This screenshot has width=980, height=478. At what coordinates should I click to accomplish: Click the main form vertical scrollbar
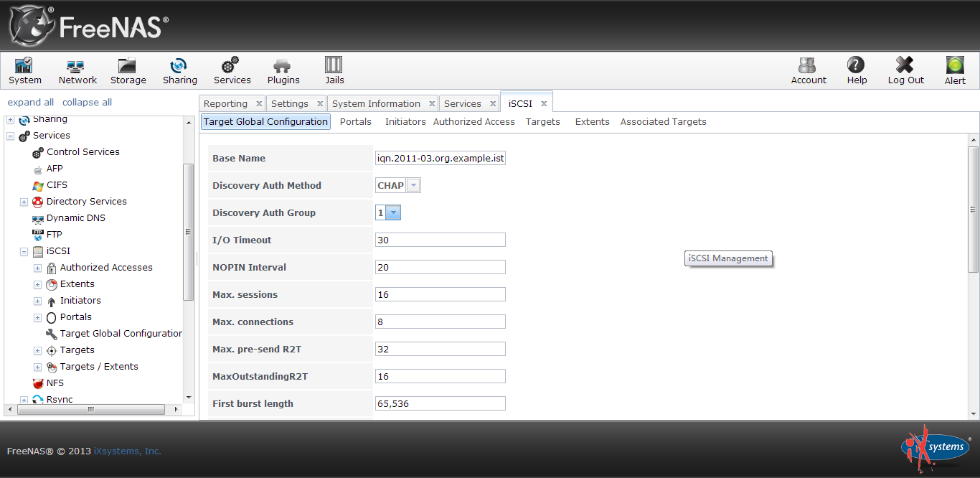tap(974, 210)
